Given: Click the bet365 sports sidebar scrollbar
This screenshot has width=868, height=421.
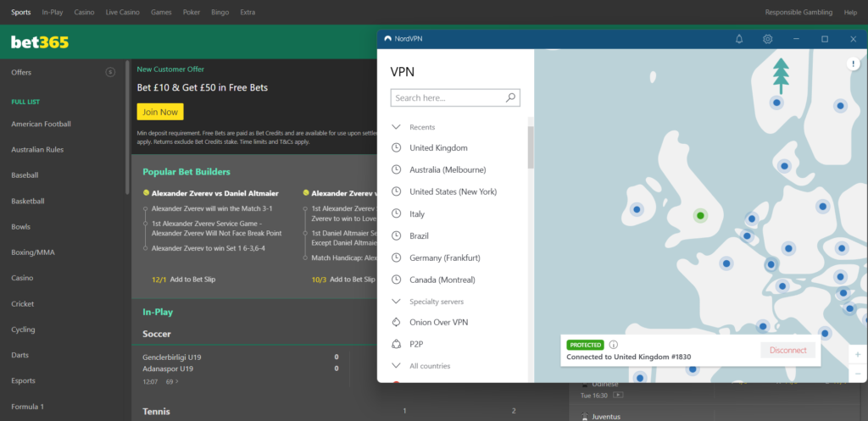Looking at the screenshot, I should click(127, 126).
